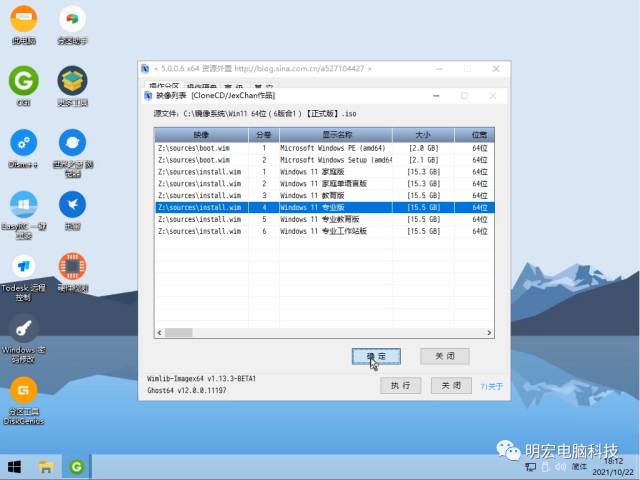Open the This PC desktop icon
The image size is (640, 480).
24,24
